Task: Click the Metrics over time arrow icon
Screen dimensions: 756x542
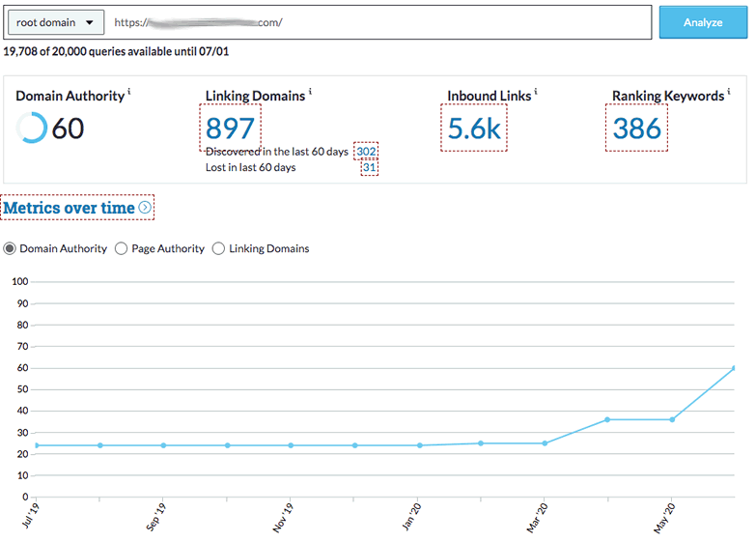Action: (x=145, y=208)
